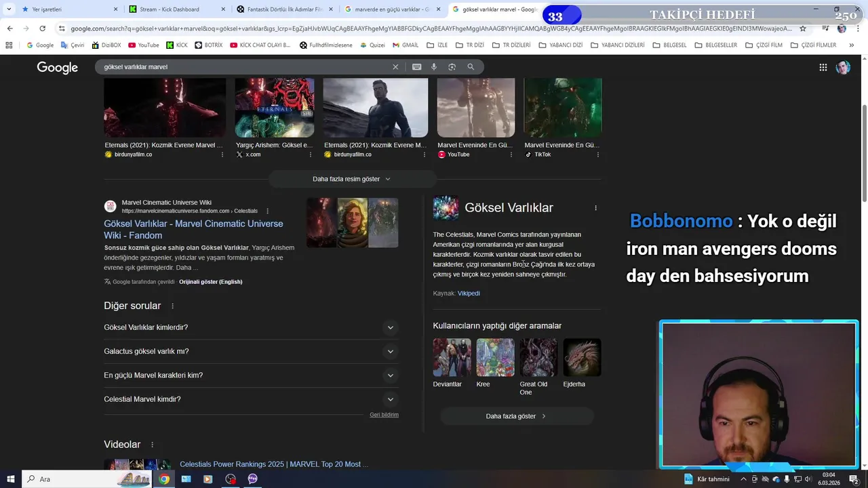Image resolution: width=868 pixels, height=488 pixels.
Task: Open the on-screen keyboard input tool
Action: tap(416, 67)
